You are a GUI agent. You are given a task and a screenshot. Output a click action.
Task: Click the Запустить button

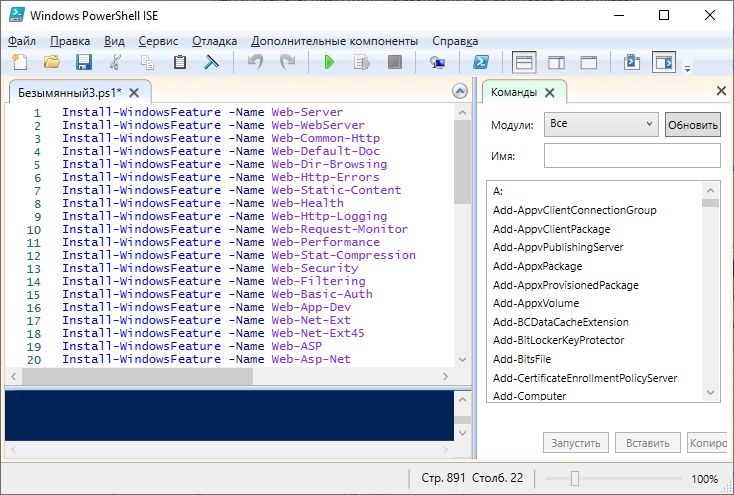pos(575,443)
